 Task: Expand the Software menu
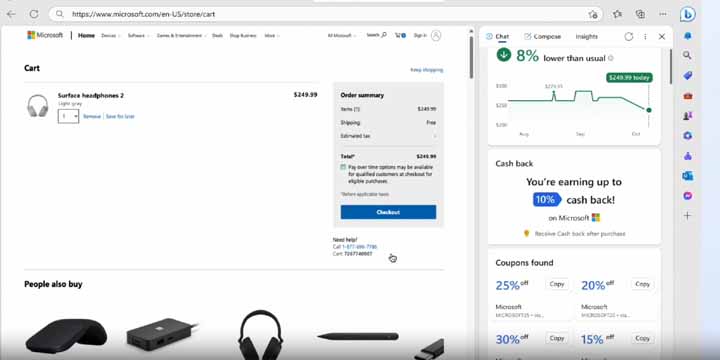(x=138, y=35)
